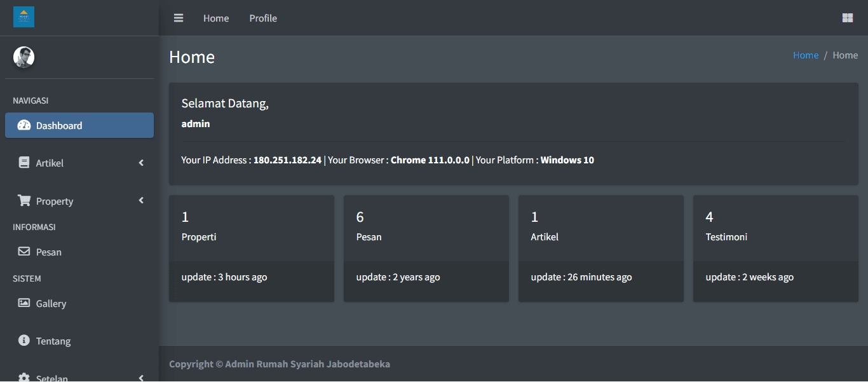The image size is (868, 382).
Task: Click the Pesan envelope icon
Action: [24, 252]
